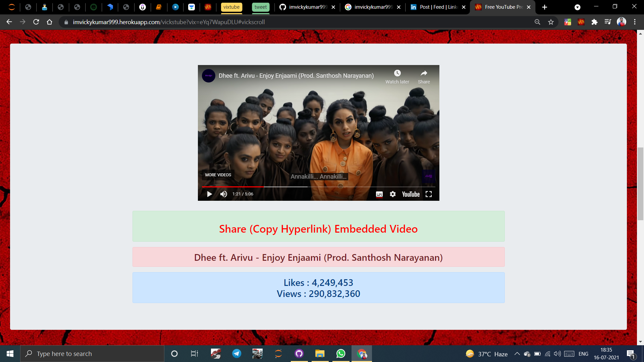This screenshot has width=644, height=362.
Task: Click the YouTube logo in the player
Action: (x=411, y=194)
